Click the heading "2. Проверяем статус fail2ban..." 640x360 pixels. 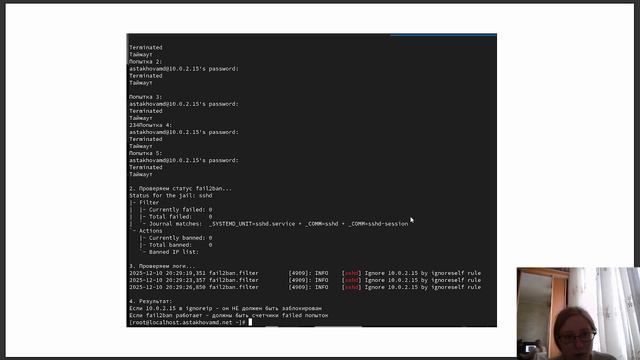click(x=180, y=189)
